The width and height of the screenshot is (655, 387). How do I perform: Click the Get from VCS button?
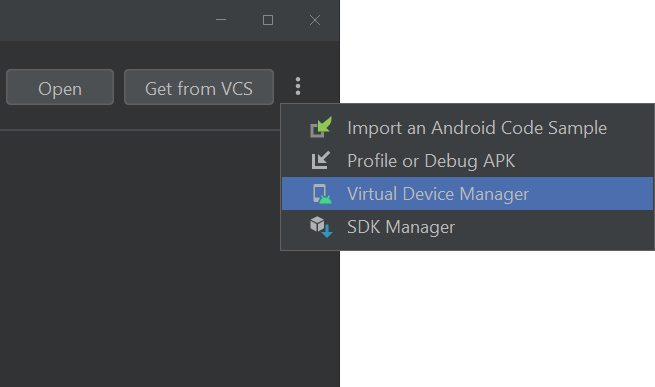click(199, 87)
